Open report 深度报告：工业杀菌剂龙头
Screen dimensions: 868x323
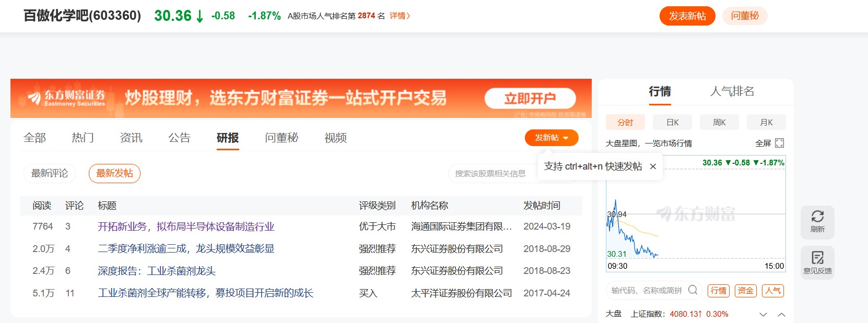pyautogui.click(x=157, y=271)
